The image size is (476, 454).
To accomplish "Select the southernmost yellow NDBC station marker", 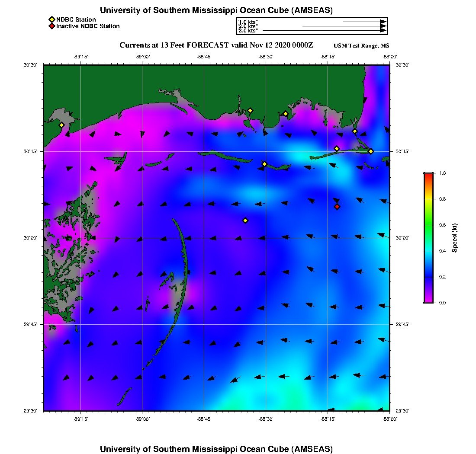I will [245, 221].
